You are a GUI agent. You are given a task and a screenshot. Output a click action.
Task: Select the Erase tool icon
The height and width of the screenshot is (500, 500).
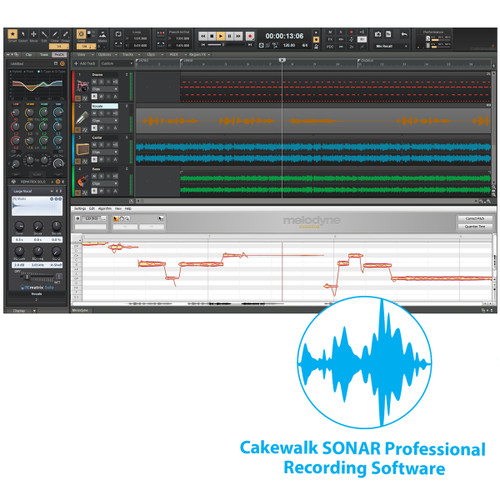pyautogui.click(x=65, y=34)
